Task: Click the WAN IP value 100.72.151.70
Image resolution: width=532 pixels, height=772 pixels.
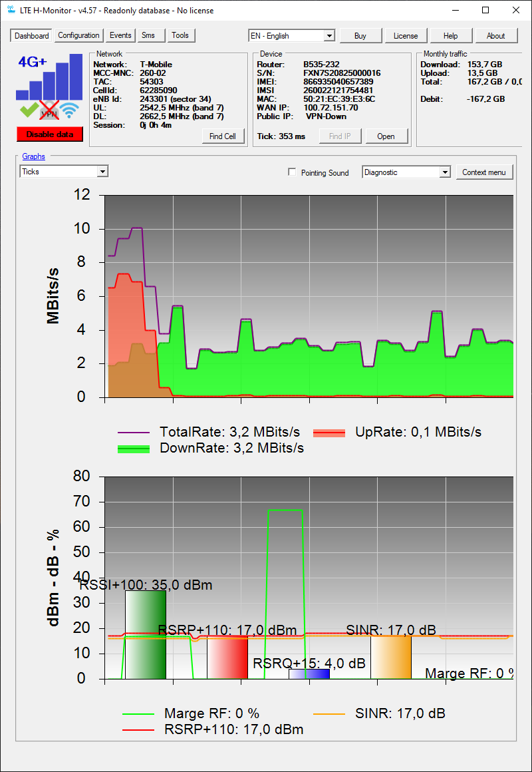Action: [x=331, y=108]
